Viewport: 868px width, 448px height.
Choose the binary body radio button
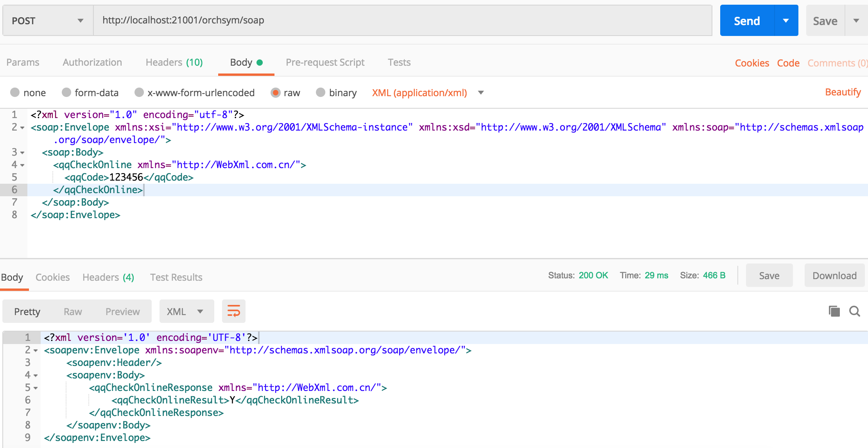[x=321, y=92]
